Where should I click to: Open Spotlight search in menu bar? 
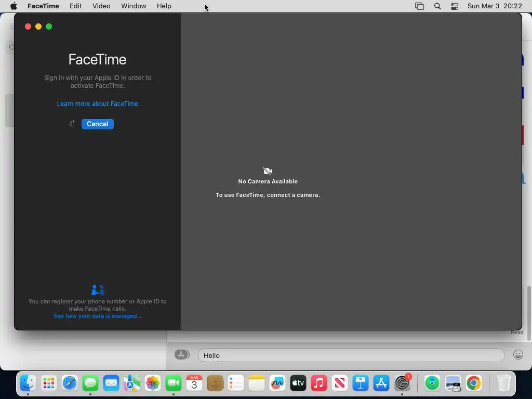pos(437,6)
